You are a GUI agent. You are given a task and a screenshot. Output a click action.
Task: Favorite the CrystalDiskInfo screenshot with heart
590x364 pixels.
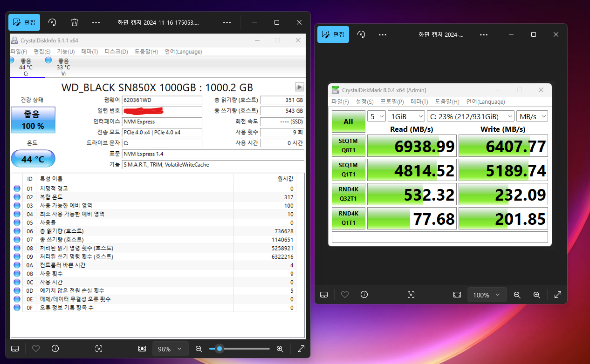(36, 349)
